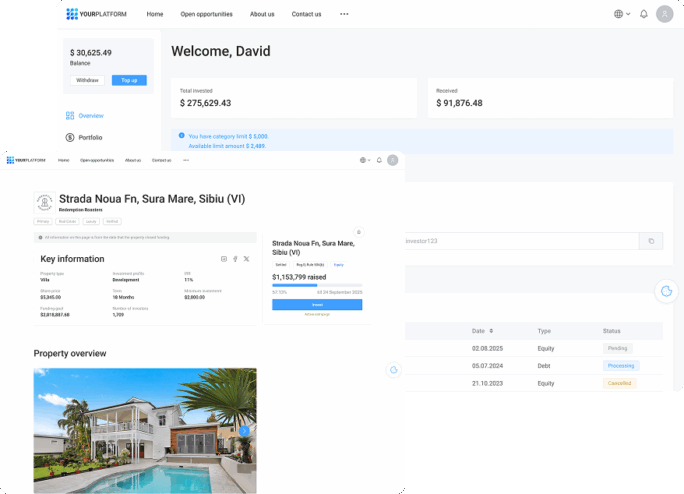This screenshot has width=684, height=494.
Task: Select the Equity tag on the investment card
Action: (x=338, y=264)
